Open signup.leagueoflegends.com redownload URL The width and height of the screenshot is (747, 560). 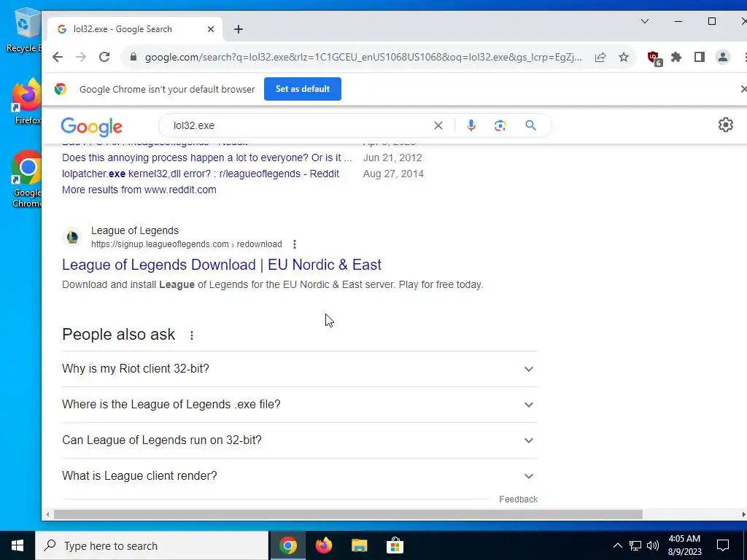pos(186,244)
